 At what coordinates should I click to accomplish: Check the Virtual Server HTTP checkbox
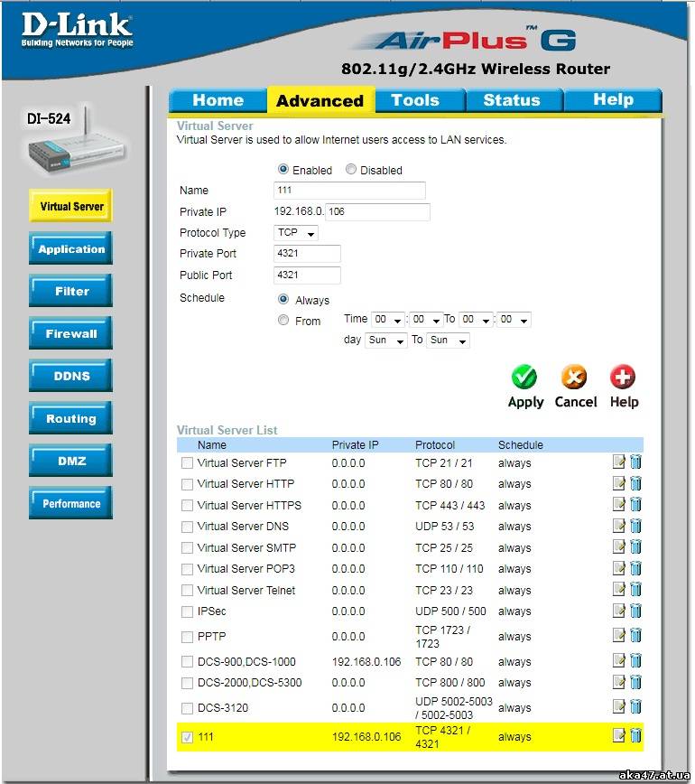[187, 484]
